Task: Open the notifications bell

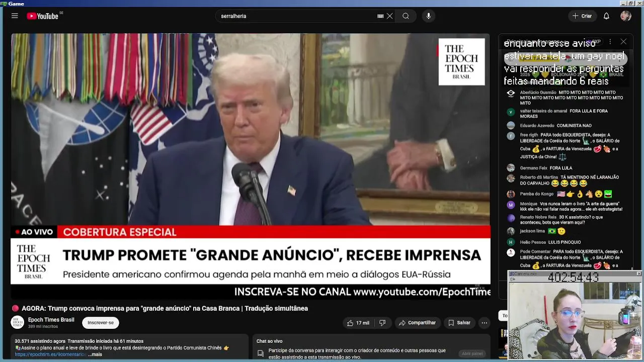Action: click(606, 16)
